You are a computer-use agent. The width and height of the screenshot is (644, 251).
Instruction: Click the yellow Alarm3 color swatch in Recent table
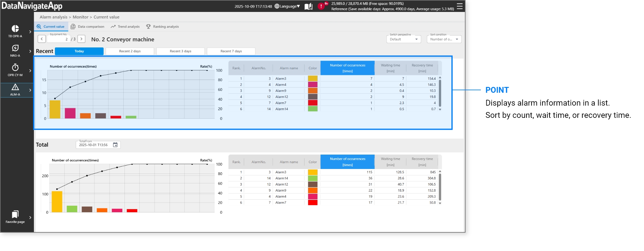click(312, 79)
